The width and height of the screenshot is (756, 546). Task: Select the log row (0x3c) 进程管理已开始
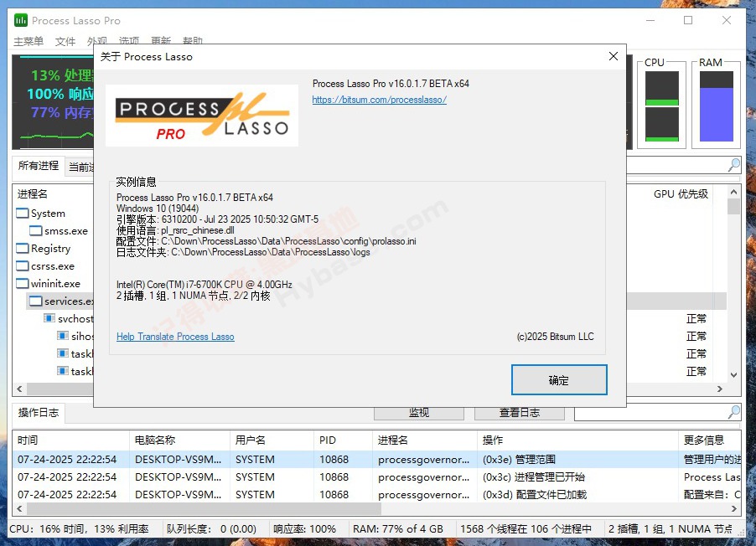coord(377,477)
